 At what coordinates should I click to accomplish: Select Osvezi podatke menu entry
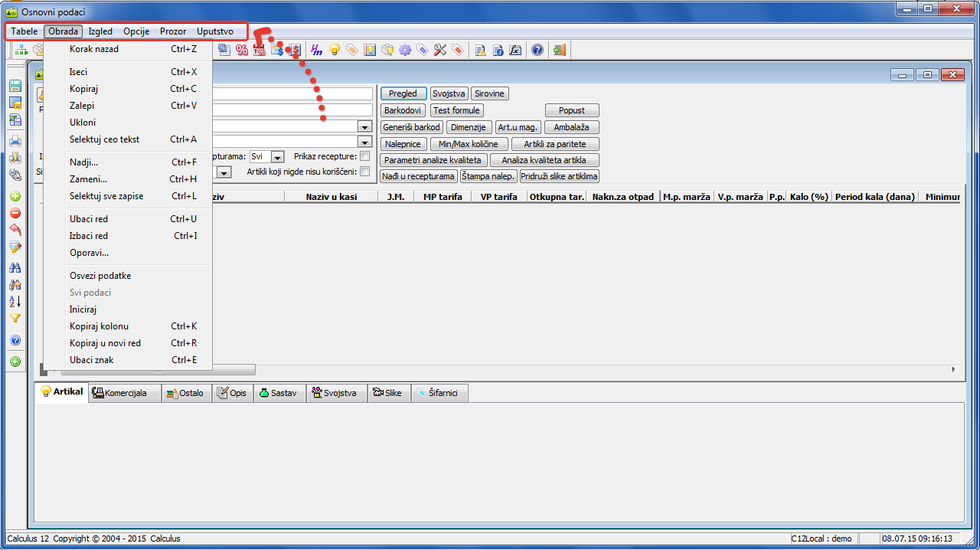pyautogui.click(x=100, y=276)
